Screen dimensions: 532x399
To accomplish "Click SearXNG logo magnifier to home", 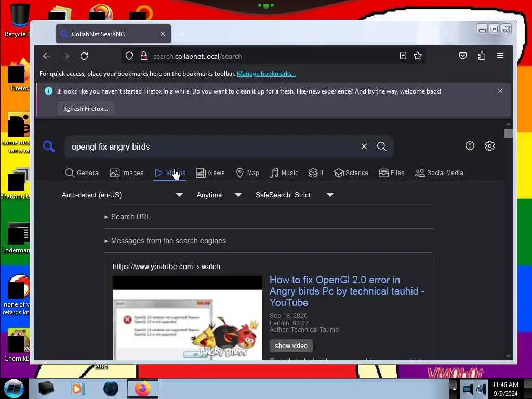I will 49,147.
